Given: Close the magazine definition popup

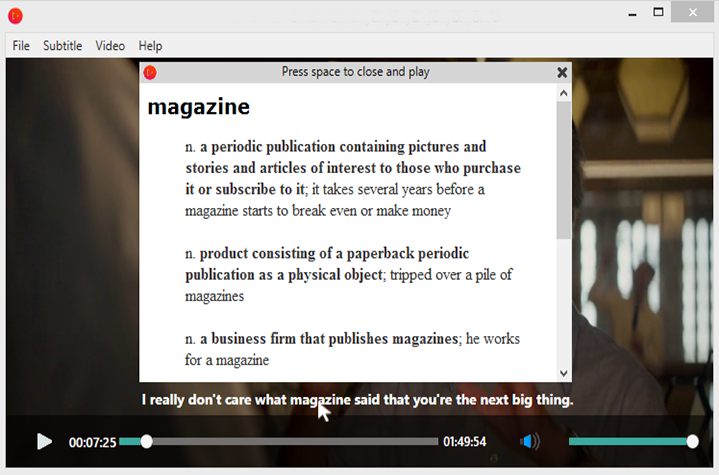Looking at the screenshot, I should (562, 72).
